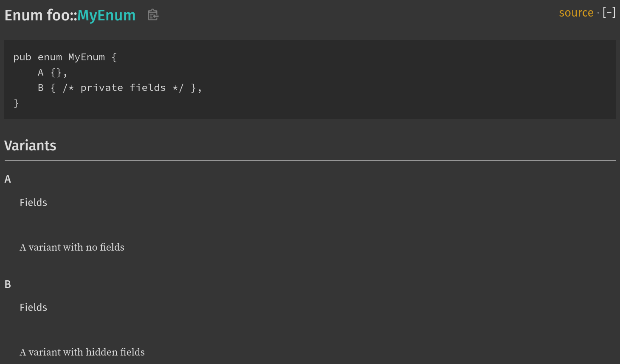
Task: Collapse all docs with the [-] toggle
Action: pos(609,12)
